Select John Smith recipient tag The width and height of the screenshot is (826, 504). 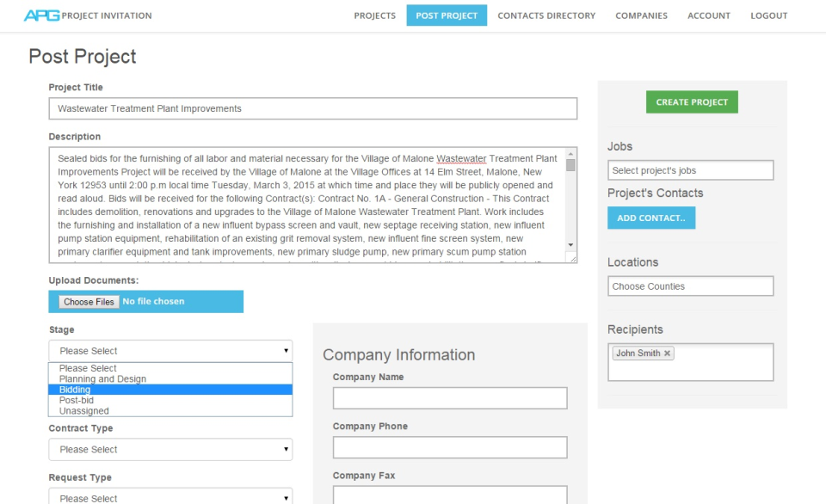coord(638,353)
